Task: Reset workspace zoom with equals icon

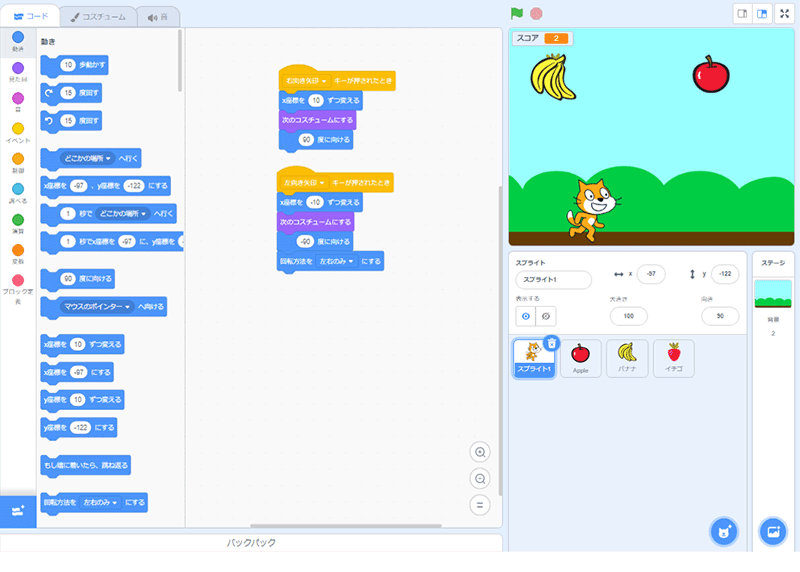Action: click(x=480, y=505)
